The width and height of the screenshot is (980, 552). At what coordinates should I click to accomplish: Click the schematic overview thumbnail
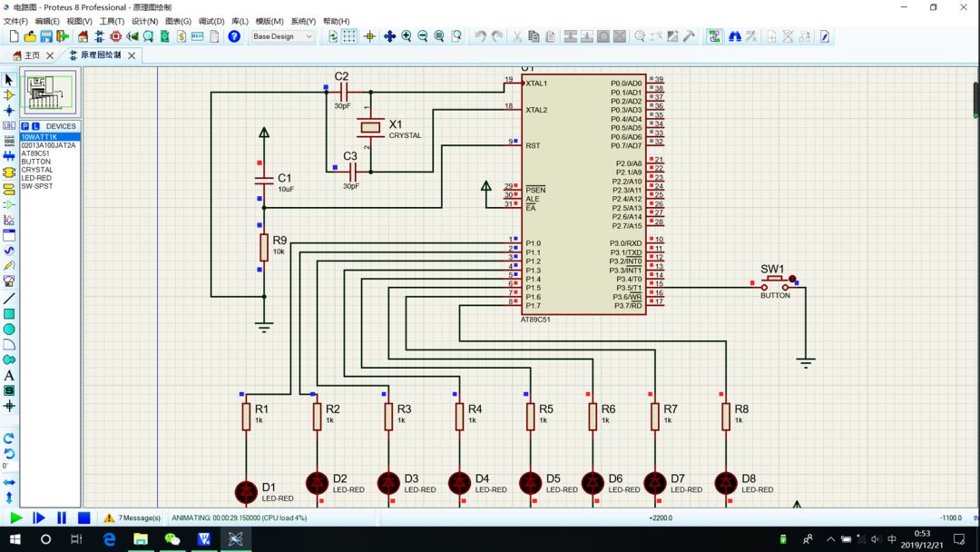(x=50, y=93)
